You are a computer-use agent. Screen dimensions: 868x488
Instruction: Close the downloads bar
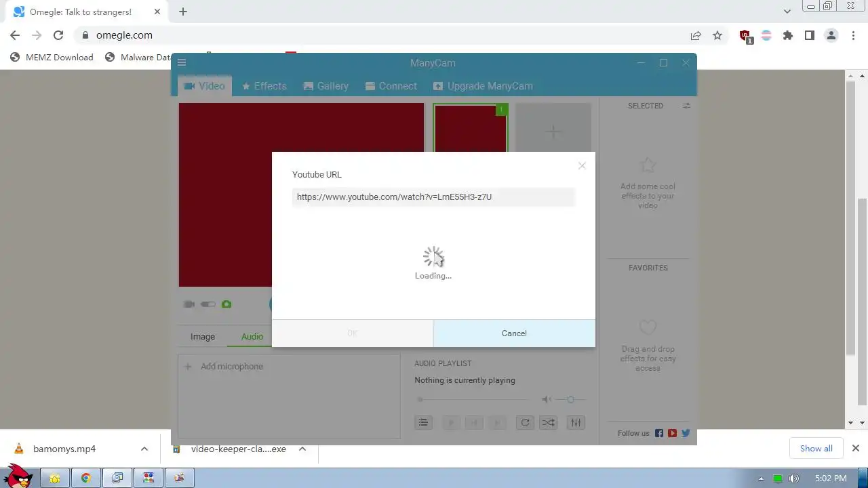pyautogui.click(x=856, y=448)
